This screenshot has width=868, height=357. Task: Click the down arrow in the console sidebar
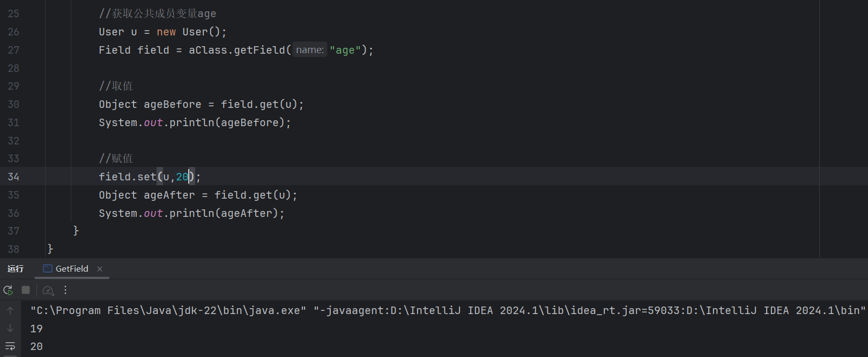tap(10, 329)
